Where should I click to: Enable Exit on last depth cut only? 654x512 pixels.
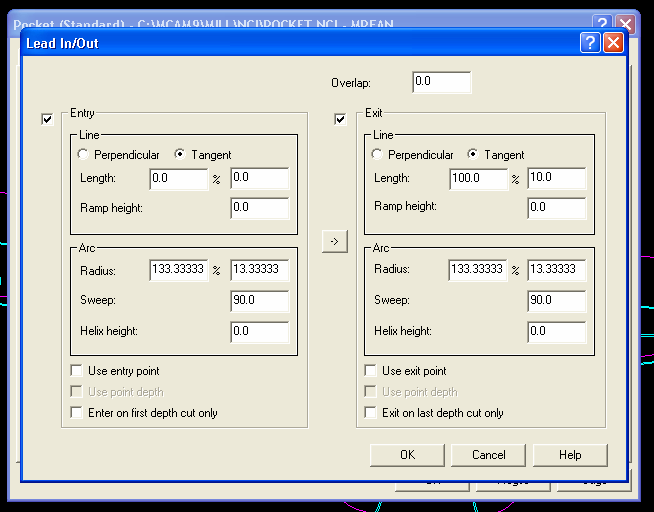point(370,412)
